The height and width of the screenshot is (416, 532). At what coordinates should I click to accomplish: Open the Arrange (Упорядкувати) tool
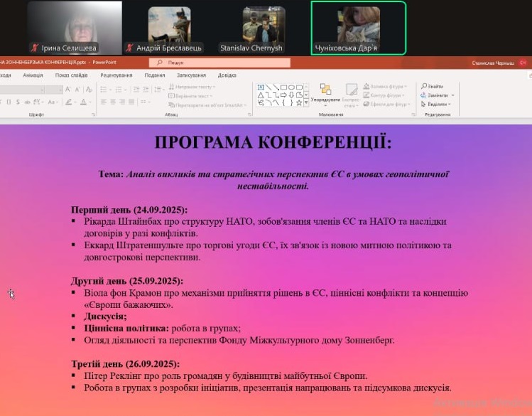pos(325,92)
